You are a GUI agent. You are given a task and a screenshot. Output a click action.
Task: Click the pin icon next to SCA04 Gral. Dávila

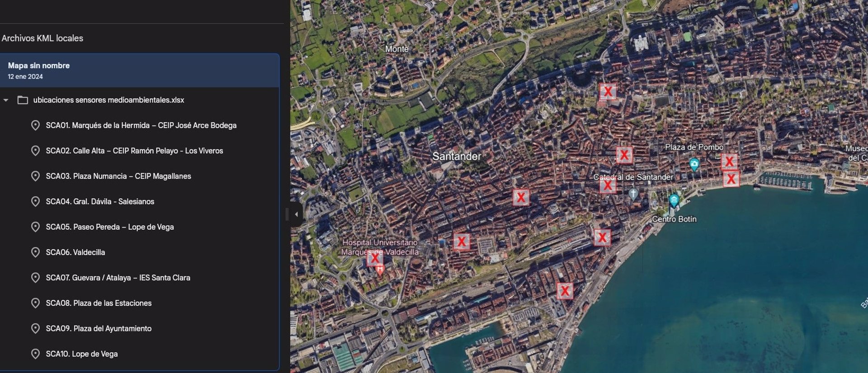(x=35, y=201)
